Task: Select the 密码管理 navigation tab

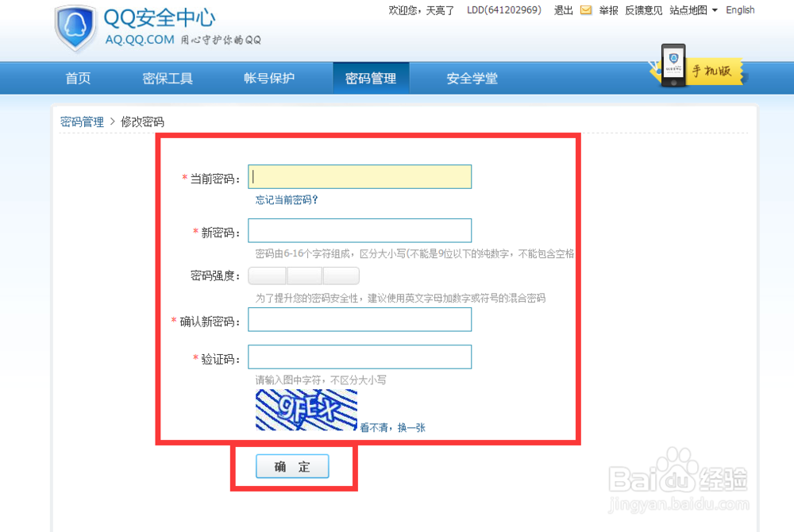Action: pyautogui.click(x=371, y=79)
